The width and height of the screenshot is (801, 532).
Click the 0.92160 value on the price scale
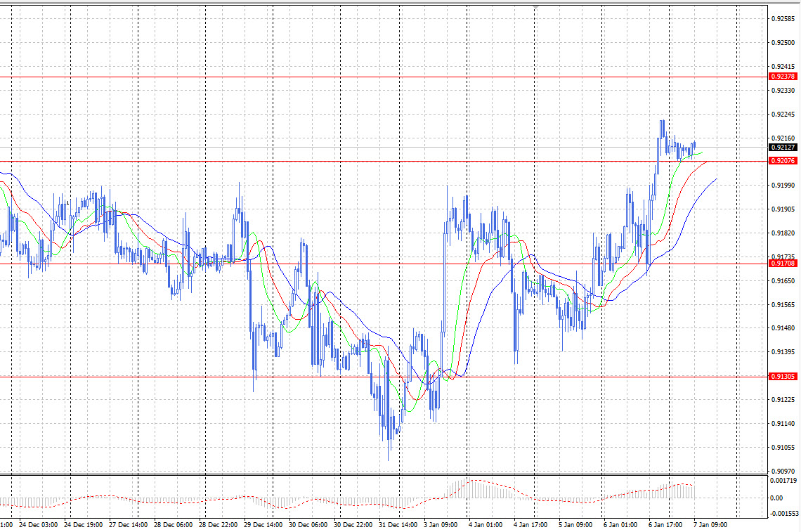coord(783,138)
